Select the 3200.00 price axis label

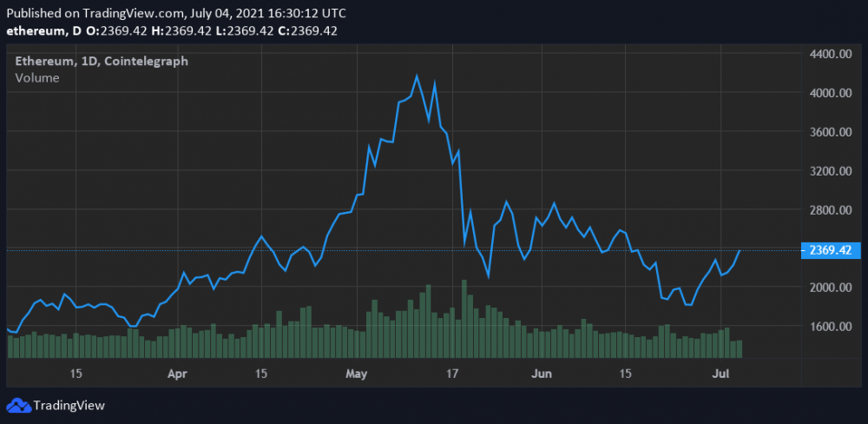click(831, 170)
